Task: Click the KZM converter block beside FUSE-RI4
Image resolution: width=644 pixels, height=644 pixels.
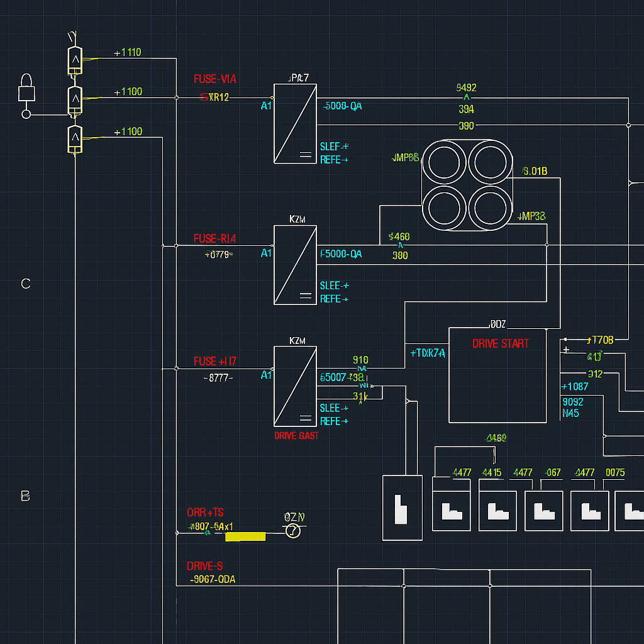Action: (295, 265)
